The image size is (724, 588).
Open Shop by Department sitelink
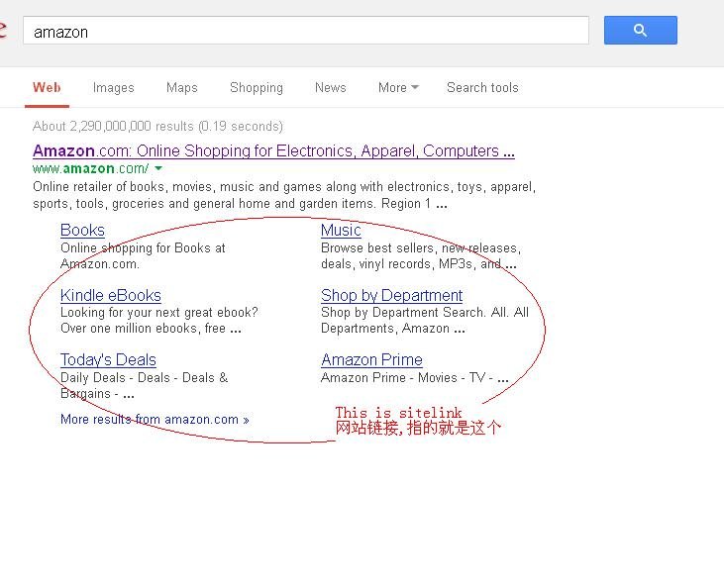coord(391,296)
